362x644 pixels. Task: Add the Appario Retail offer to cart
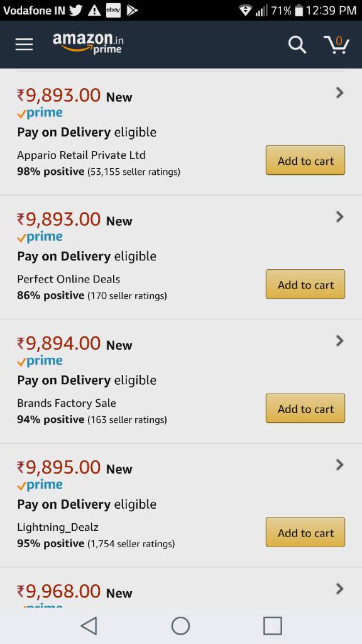(305, 160)
